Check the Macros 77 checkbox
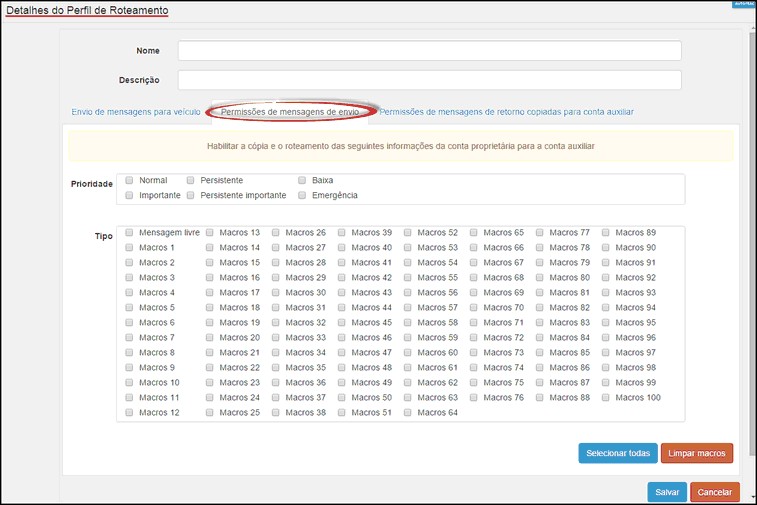This screenshot has width=757, height=505. pyautogui.click(x=539, y=232)
